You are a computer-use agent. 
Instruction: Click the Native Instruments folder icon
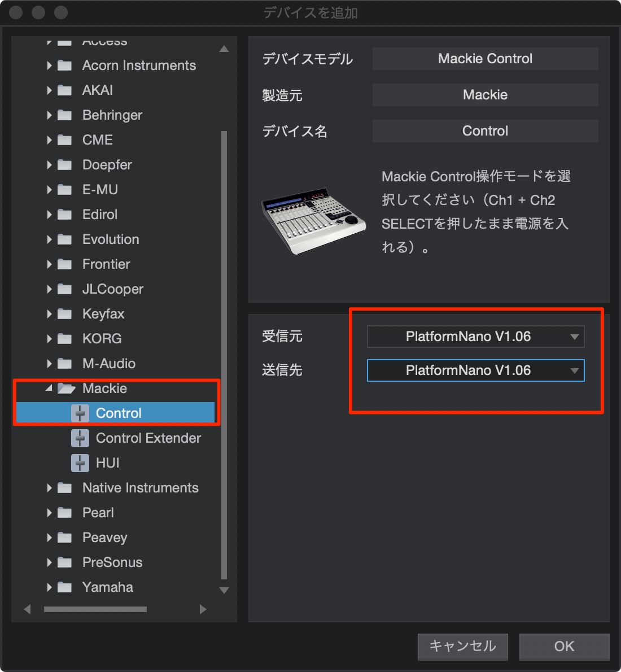65,488
